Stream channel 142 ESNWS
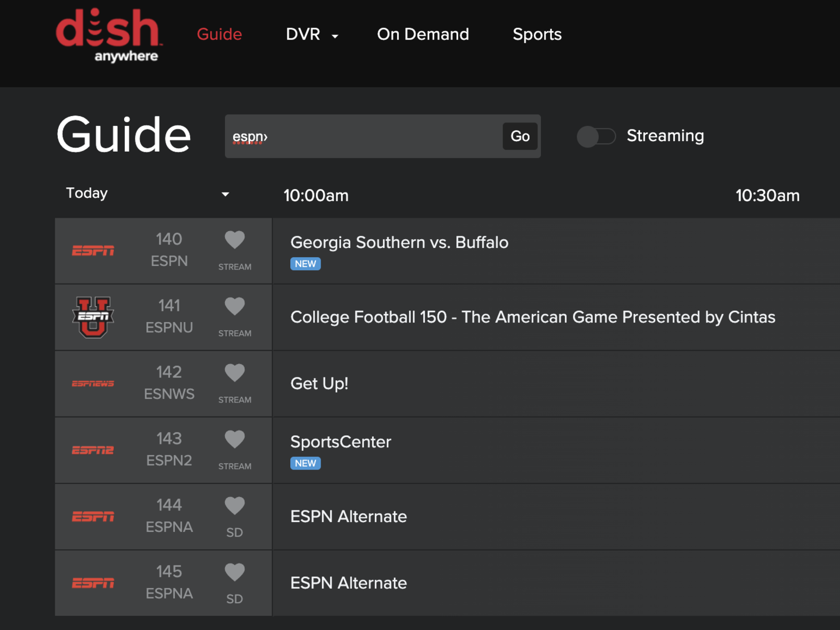Screen dimensions: 840x630 click(x=235, y=400)
